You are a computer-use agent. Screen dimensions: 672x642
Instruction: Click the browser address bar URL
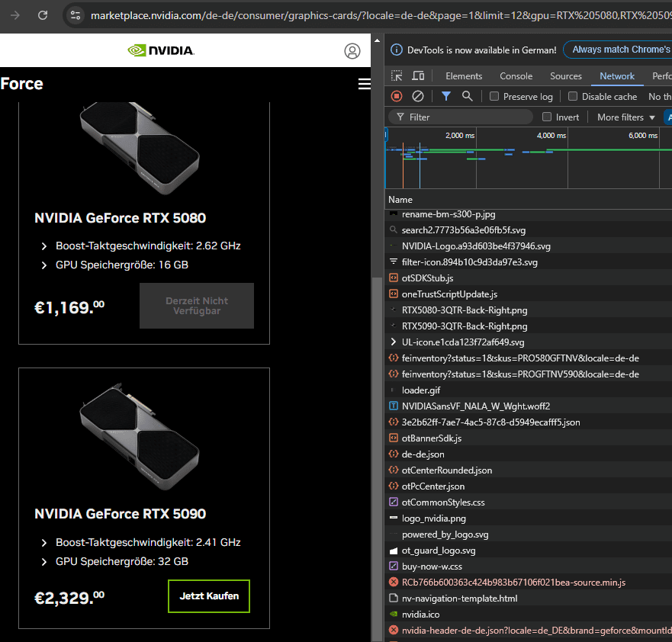pyautogui.click(x=381, y=15)
